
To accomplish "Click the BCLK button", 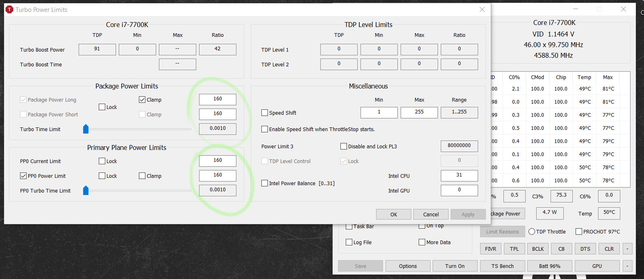I will [538, 249].
